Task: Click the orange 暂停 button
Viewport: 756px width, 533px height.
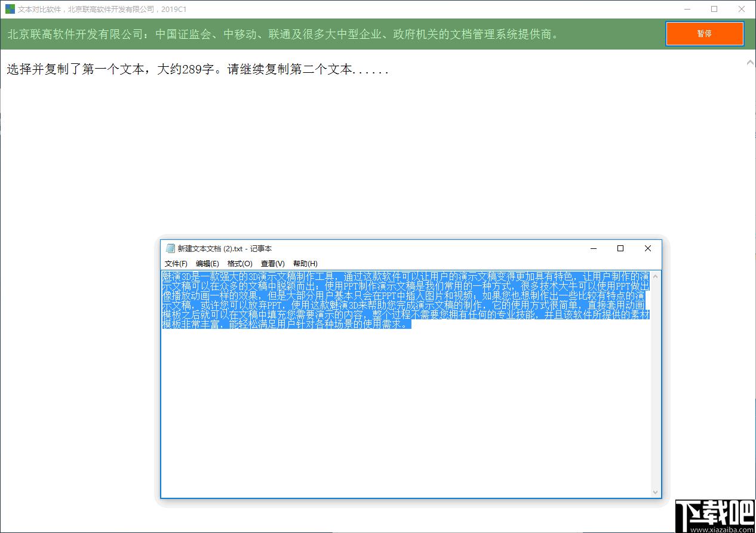Action: pyautogui.click(x=705, y=34)
